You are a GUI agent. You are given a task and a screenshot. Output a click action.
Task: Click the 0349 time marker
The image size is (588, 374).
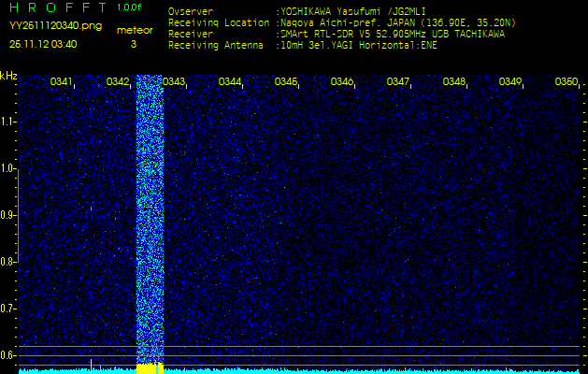(x=509, y=81)
